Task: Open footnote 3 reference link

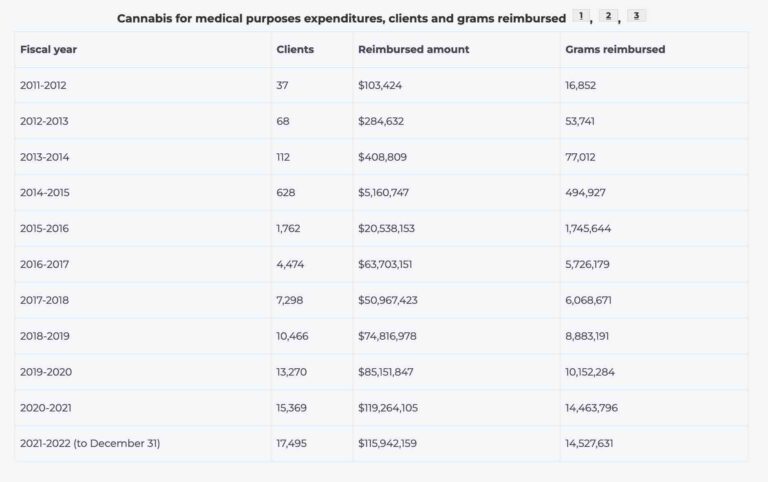Action: coord(636,16)
